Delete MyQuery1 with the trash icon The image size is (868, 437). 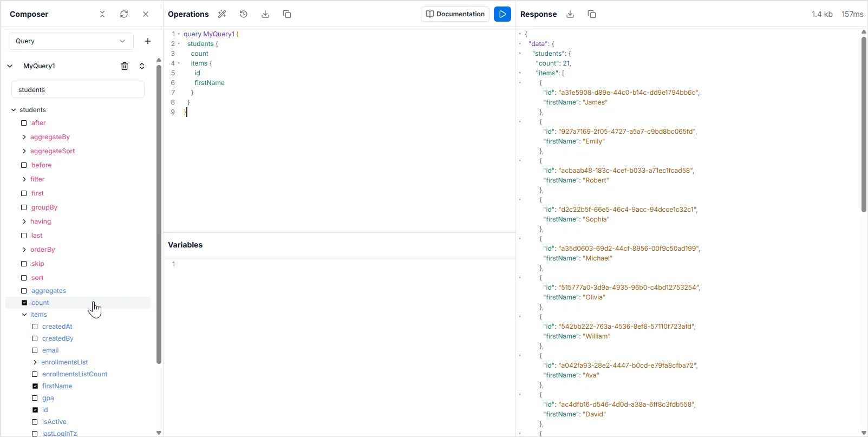125,66
